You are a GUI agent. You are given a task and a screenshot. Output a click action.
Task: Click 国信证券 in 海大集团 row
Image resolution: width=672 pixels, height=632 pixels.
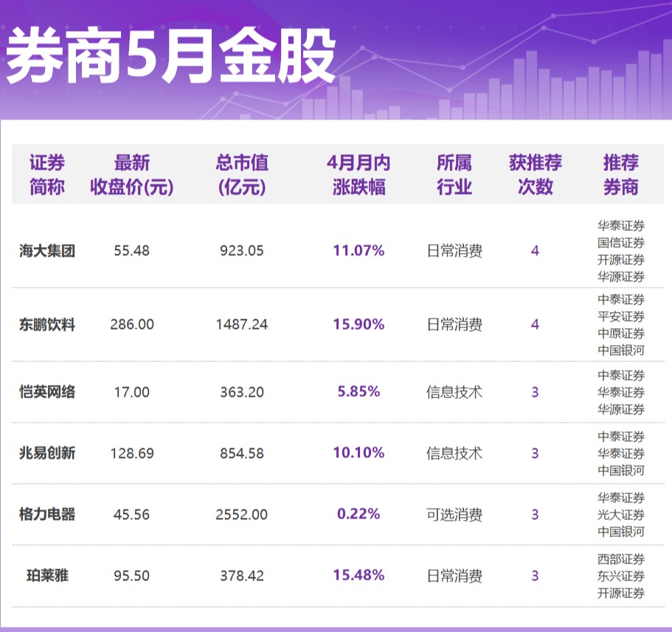[x=621, y=243]
